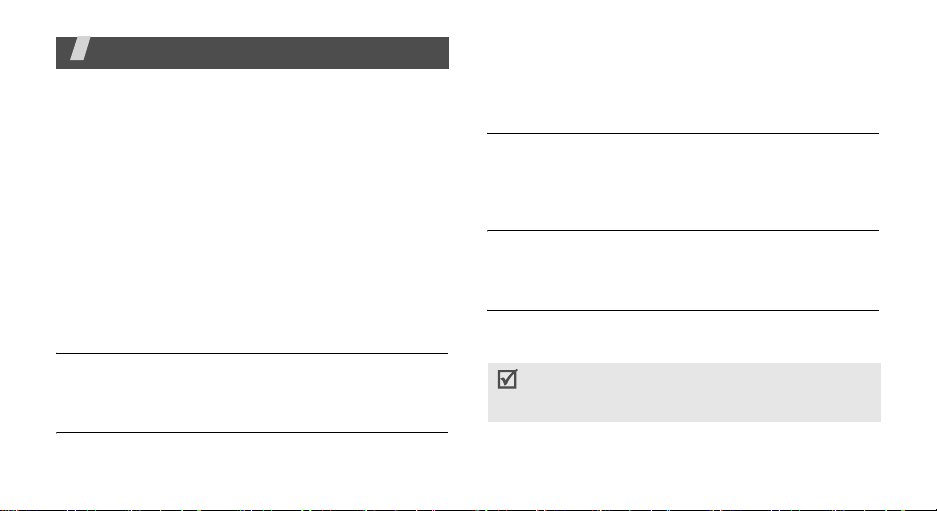
Task: Select the first divider line under the header
Action: 252,353
